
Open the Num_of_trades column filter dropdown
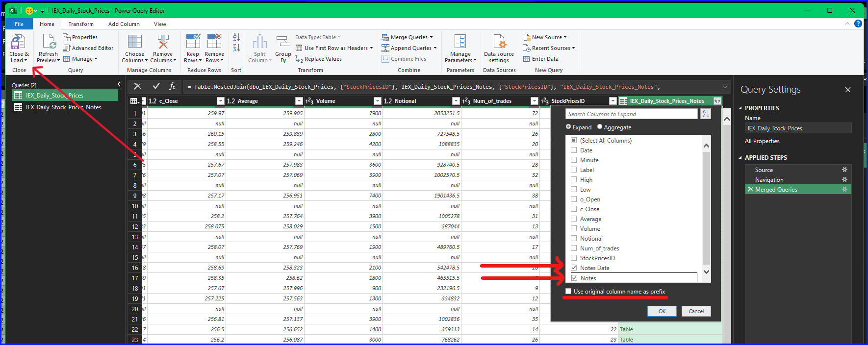[535, 101]
